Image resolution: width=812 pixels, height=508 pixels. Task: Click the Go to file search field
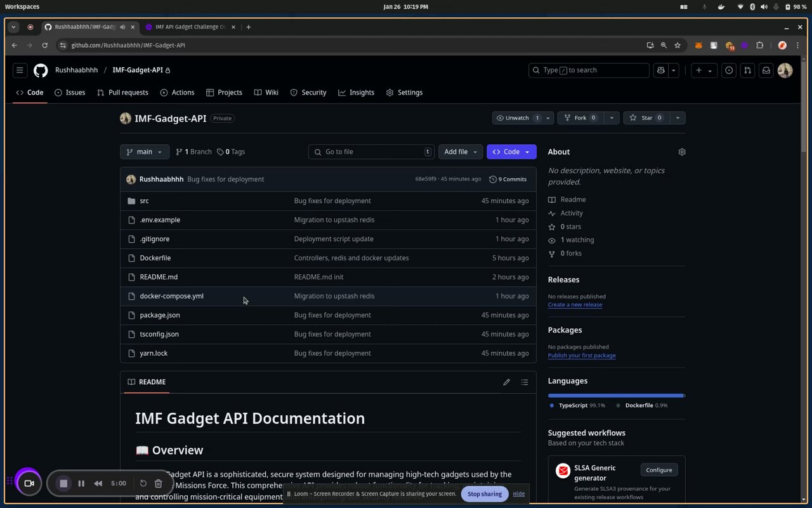372,152
